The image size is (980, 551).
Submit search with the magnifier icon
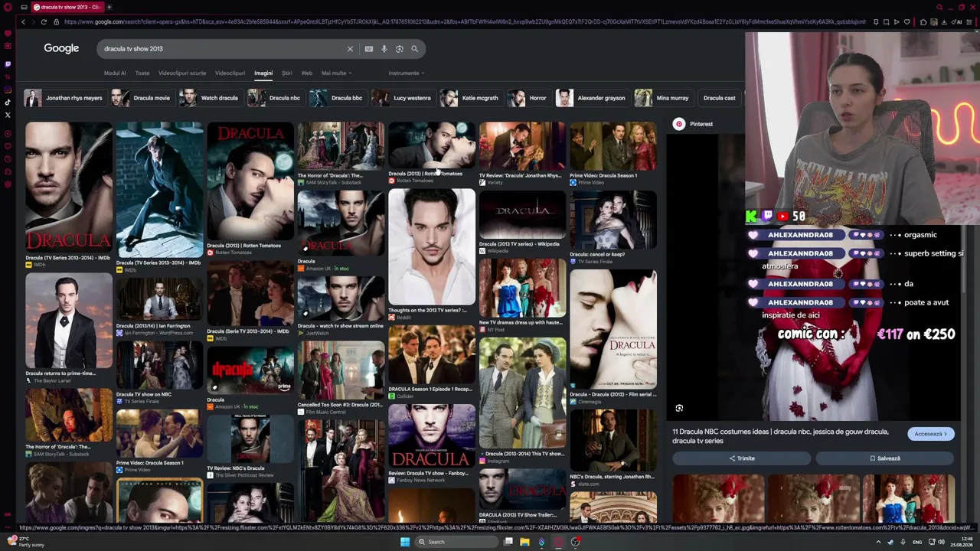(x=415, y=49)
